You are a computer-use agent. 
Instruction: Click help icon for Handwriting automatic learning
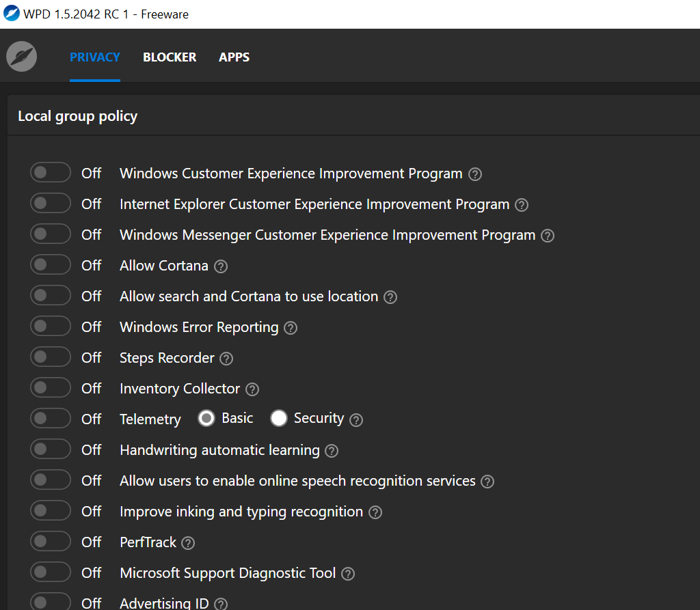point(332,451)
